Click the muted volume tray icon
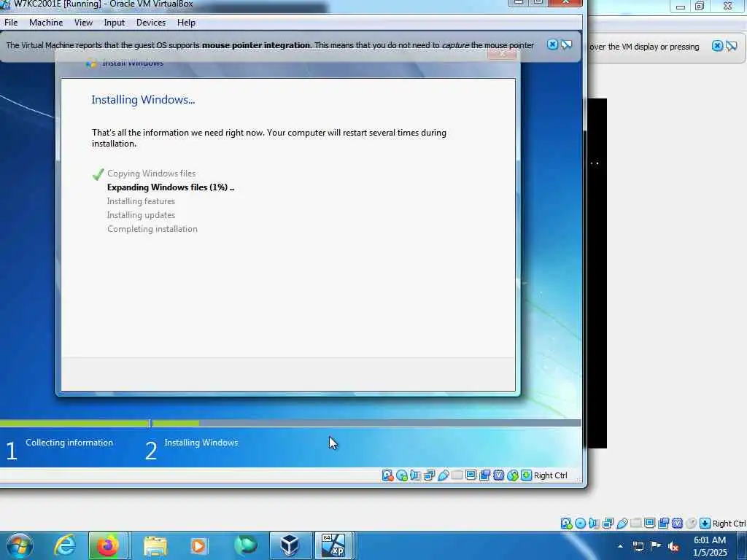The width and height of the screenshot is (747, 560). (x=673, y=547)
